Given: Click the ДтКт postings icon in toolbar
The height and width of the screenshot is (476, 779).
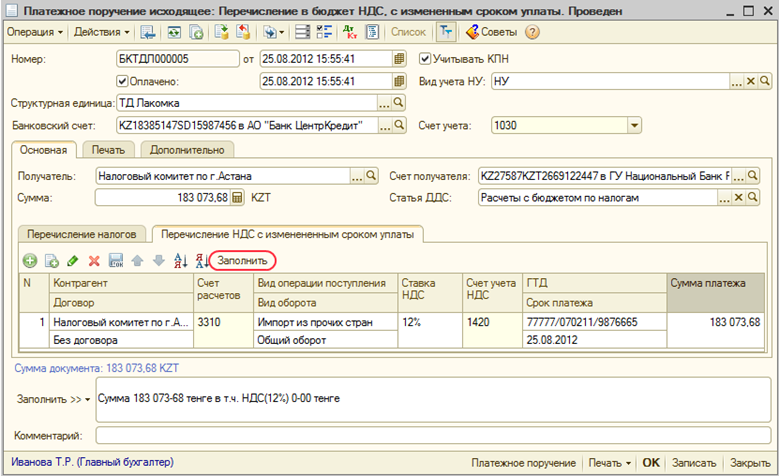Looking at the screenshot, I should click(x=349, y=32).
